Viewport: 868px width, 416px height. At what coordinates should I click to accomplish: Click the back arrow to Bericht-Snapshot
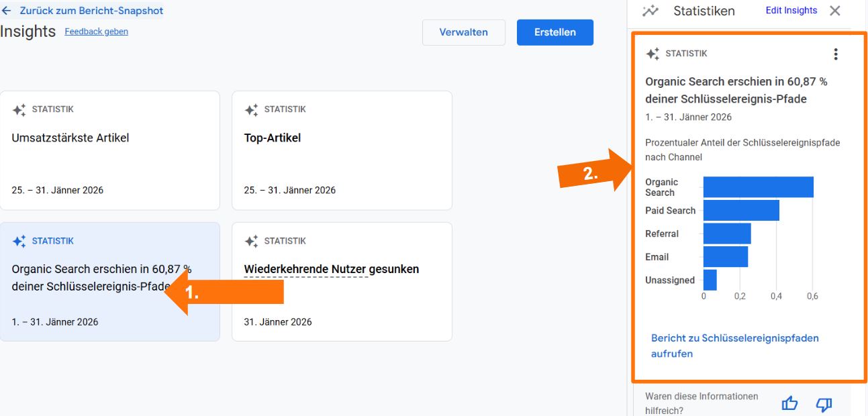(x=7, y=10)
